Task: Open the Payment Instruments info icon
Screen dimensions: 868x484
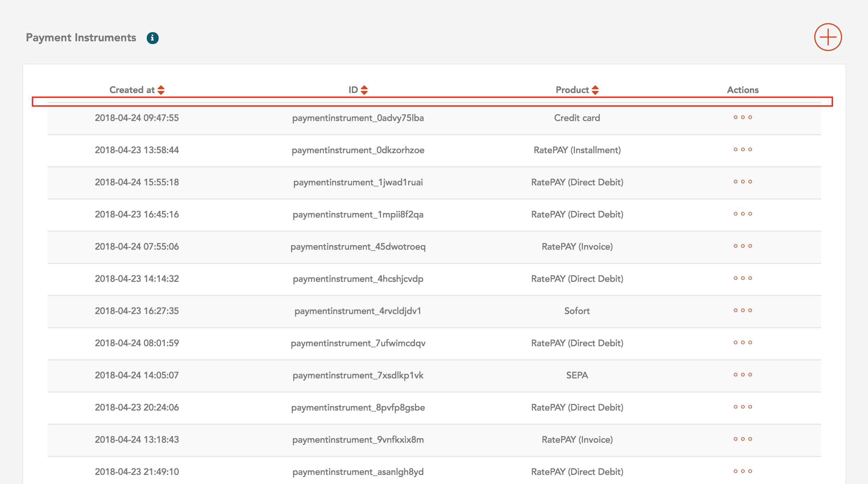Action: [152, 38]
